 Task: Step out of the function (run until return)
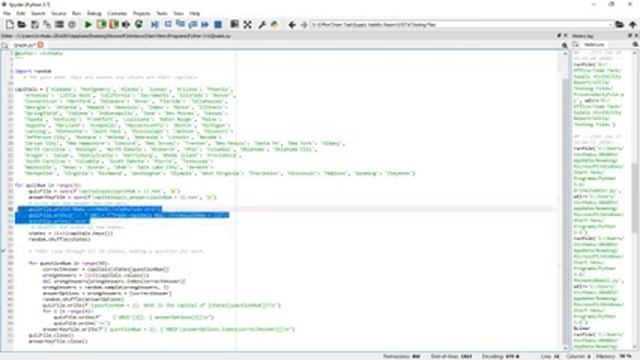[x=193, y=24]
